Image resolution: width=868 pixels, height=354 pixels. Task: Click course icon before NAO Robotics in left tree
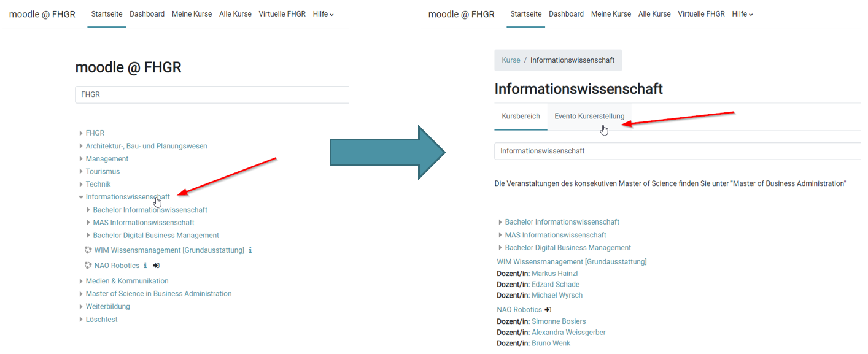[88, 266]
